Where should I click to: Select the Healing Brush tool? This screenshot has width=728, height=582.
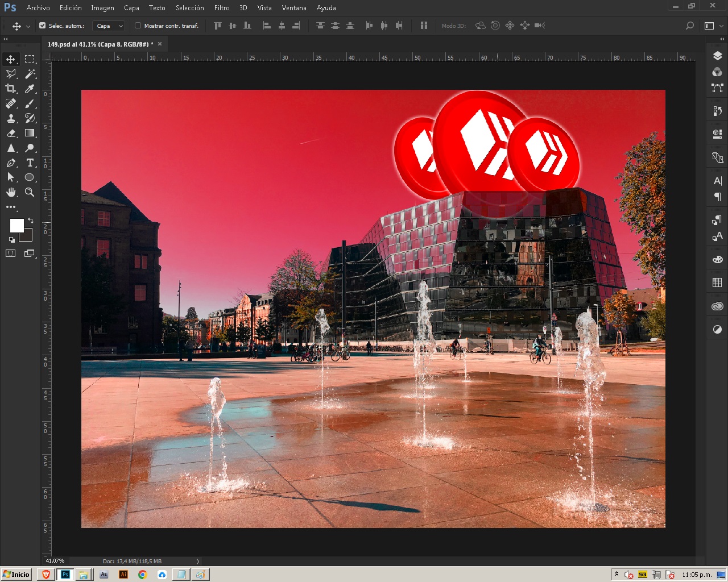(x=11, y=103)
